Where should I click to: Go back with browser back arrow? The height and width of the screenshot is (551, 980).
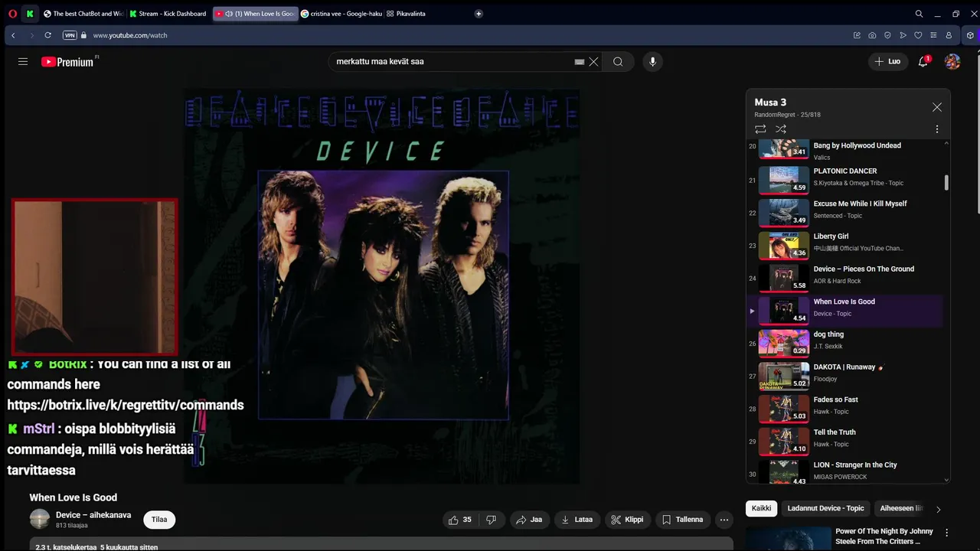13,35
